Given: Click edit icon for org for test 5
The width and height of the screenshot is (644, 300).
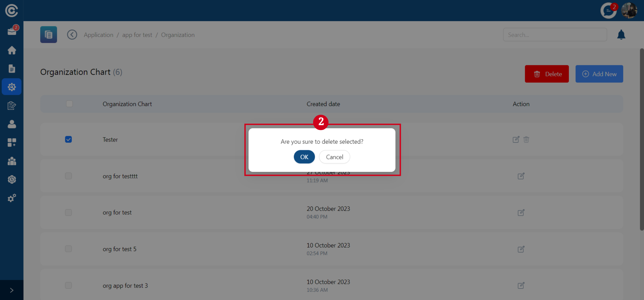Looking at the screenshot, I should point(521,249).
